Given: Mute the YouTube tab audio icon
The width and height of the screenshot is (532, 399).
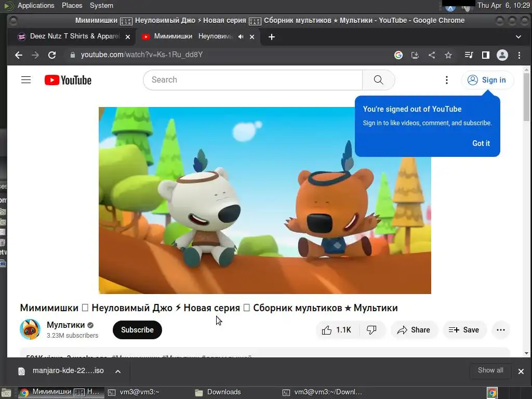Looking at the screenshot, I should coord(241,37).
